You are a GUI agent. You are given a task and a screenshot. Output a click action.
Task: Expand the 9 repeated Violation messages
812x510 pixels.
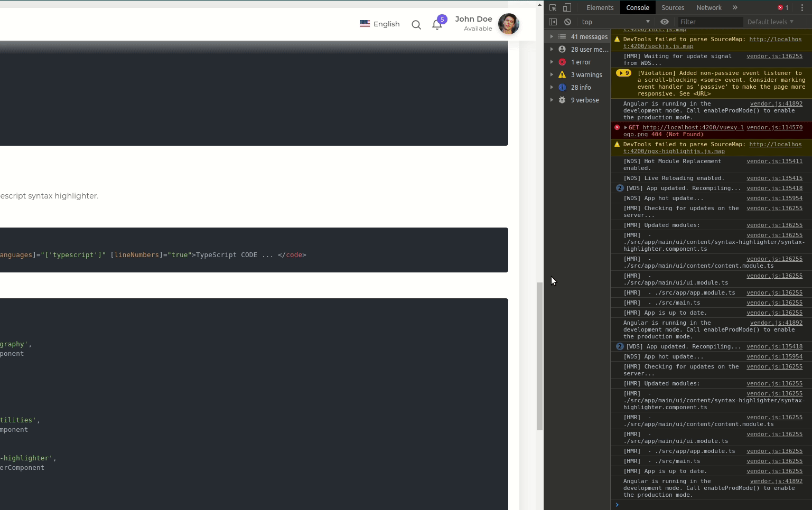pyautogui.click(x=623, y=73)
